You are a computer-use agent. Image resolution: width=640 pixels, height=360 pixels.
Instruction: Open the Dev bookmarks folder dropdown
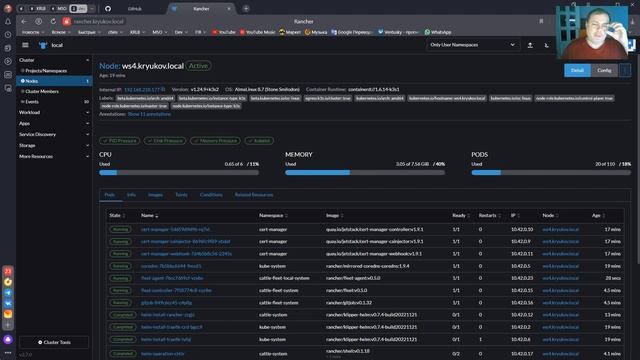(181, 32)
